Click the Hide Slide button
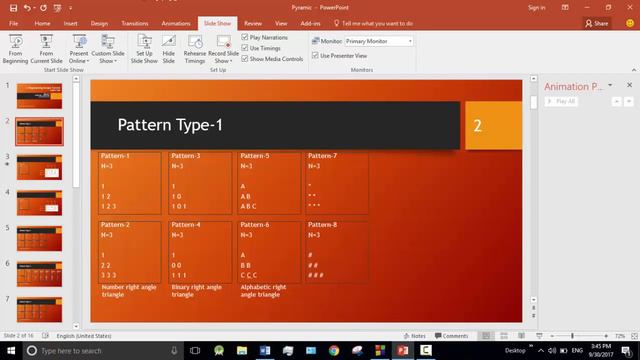640x360 pixels. (x=169, y=49)
